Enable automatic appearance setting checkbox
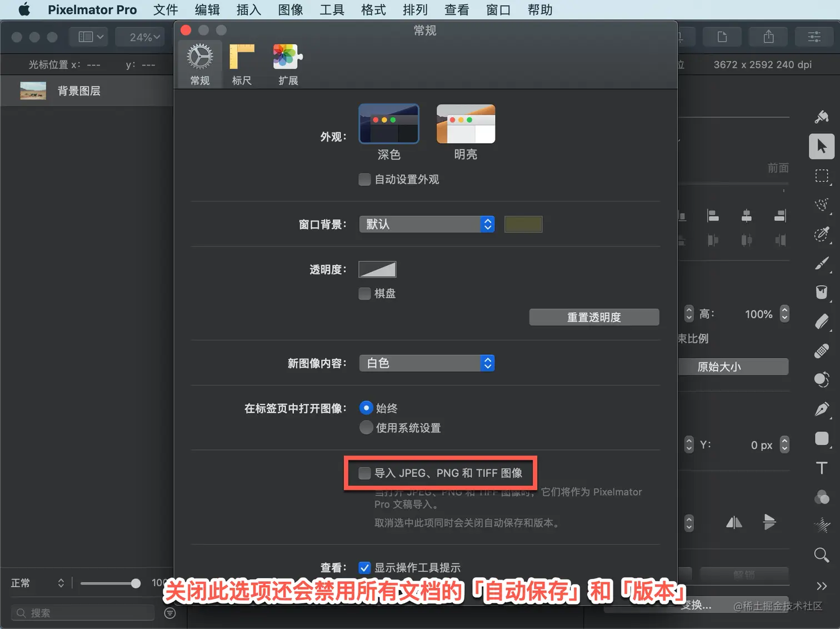The image size is (840, 629). click(364, 179)
